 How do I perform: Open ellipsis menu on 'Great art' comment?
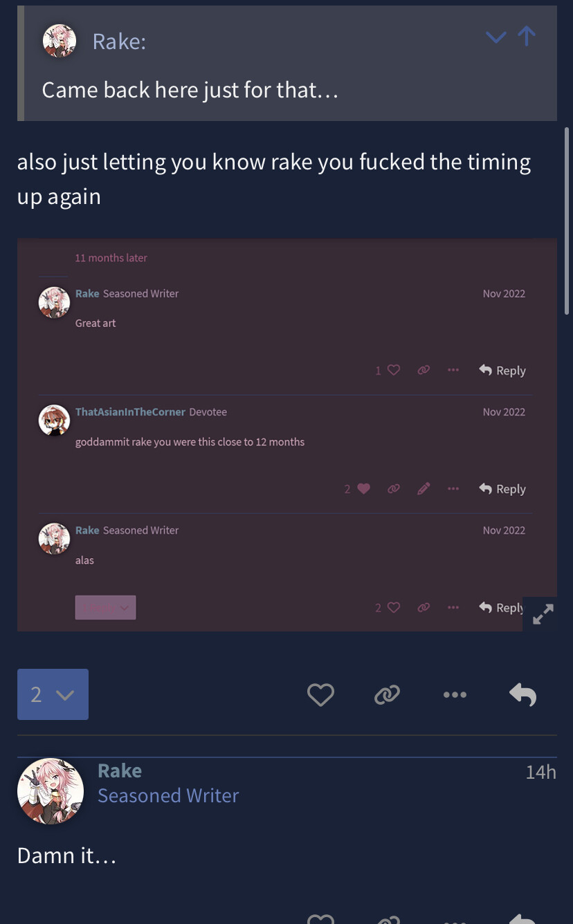[x=453, y=370]
